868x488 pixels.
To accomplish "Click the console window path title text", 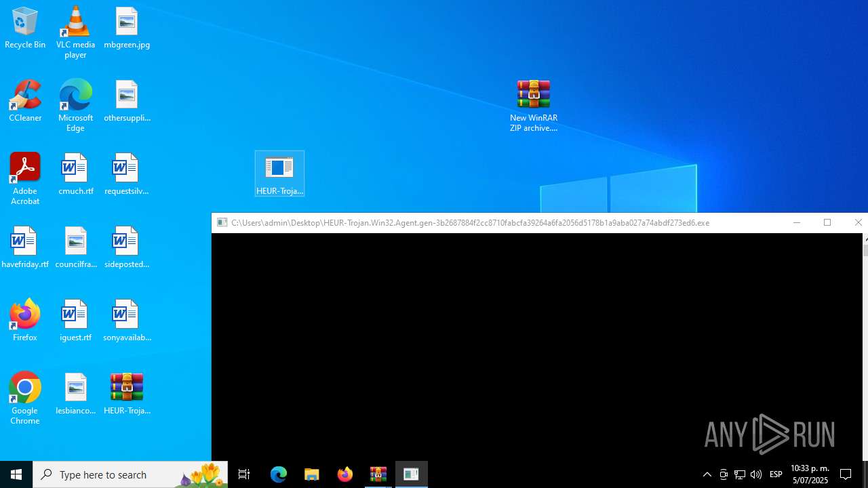I will [x=470, y=222].
